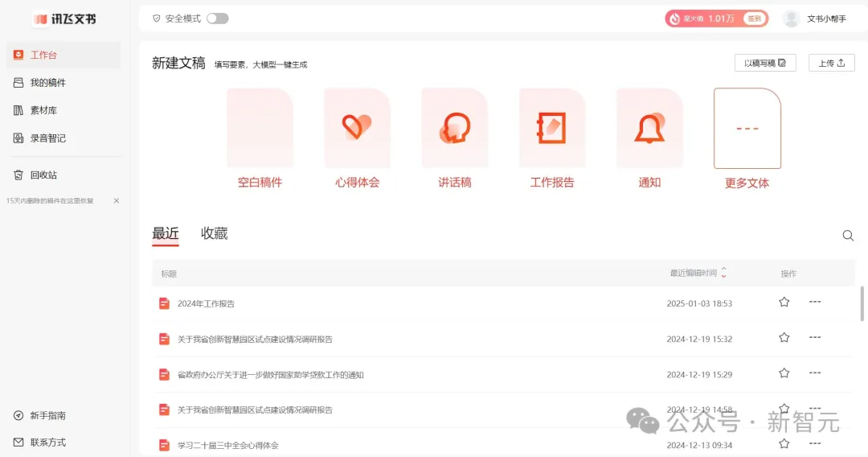Click the 上传 upload button
Screen dimensions: 868x457
tap(832, 63)
